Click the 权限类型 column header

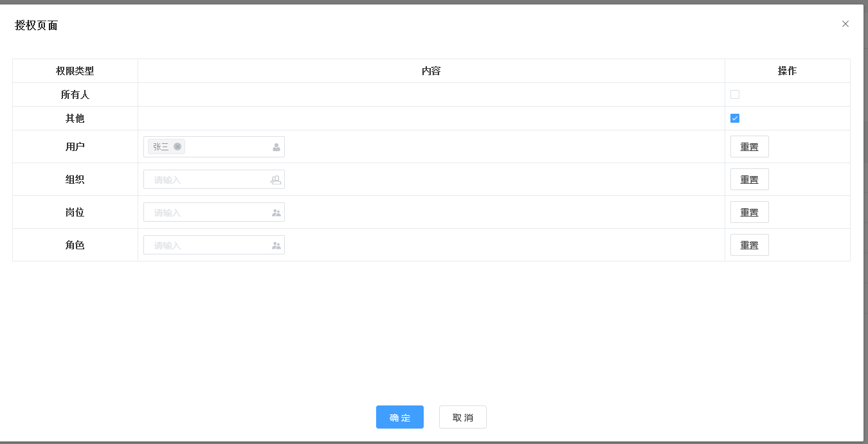click(75, 71)
